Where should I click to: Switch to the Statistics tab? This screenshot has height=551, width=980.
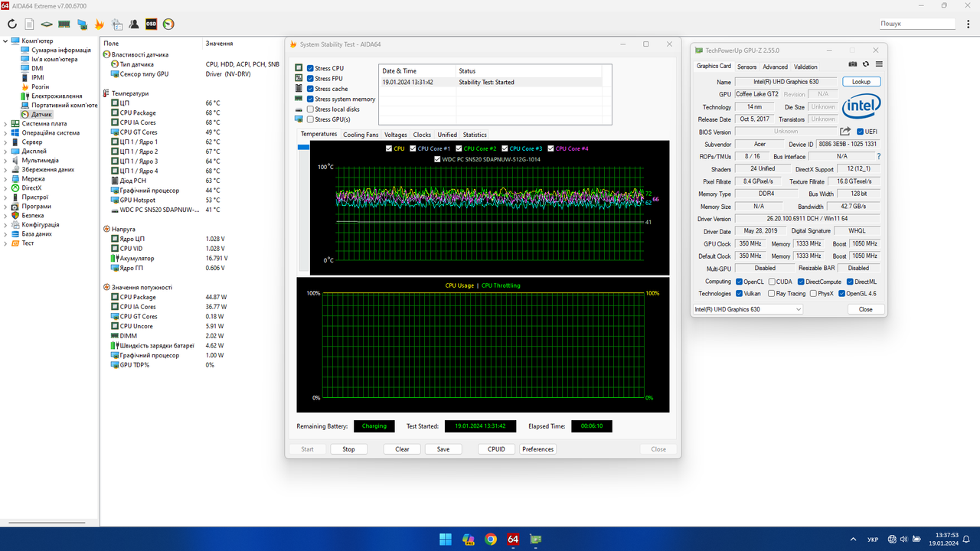tap(475, 135)
